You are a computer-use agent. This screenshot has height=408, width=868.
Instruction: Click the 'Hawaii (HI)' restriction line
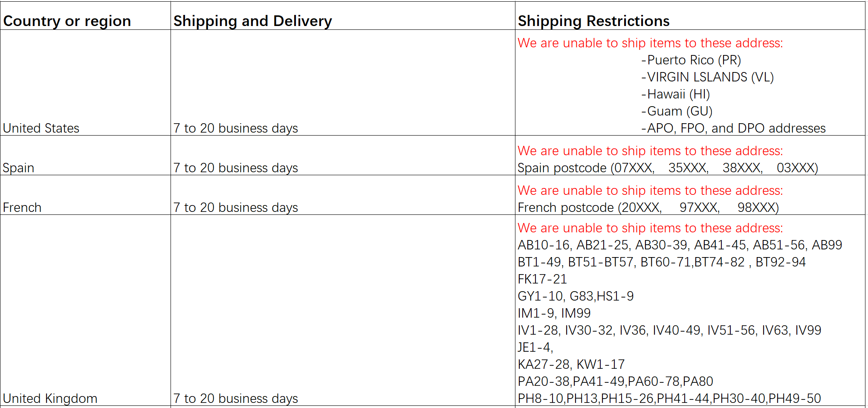tap(675, 94)
